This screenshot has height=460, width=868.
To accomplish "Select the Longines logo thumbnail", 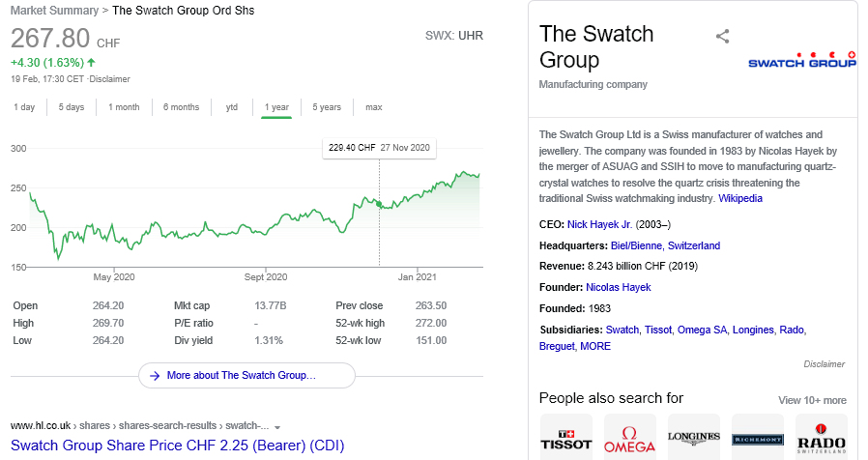I will tap(693, 437).
